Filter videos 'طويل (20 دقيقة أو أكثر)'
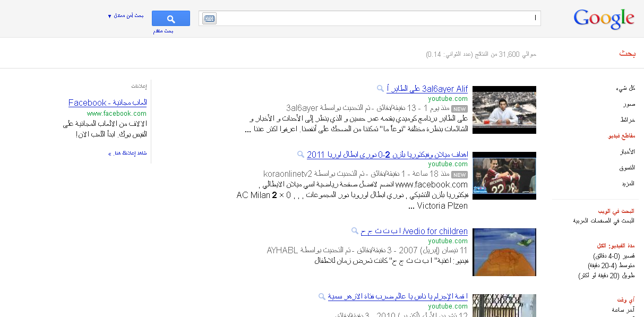The width and height of the screenshot is (644, 317). click(606, 276)
